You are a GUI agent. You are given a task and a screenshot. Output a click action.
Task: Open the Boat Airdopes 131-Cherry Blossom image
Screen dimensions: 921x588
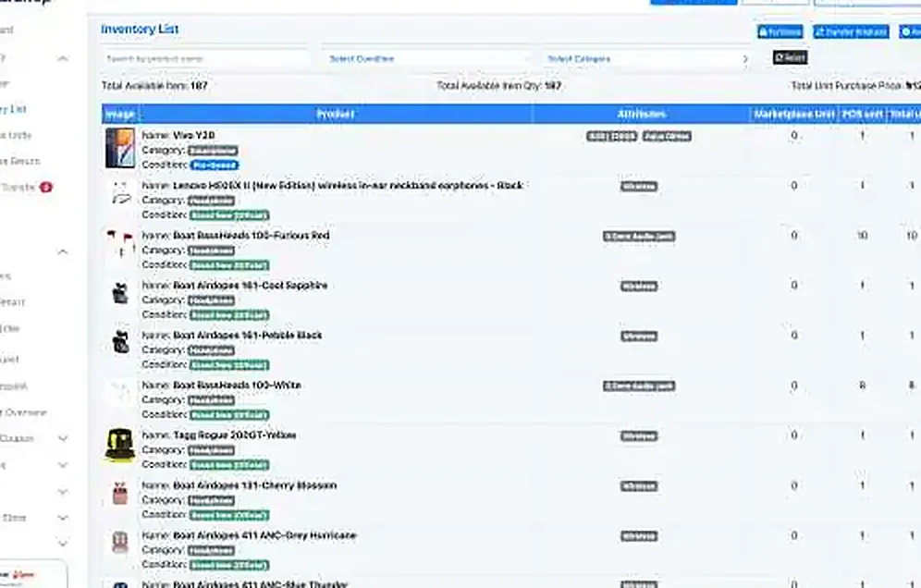(x=120, y=493)
